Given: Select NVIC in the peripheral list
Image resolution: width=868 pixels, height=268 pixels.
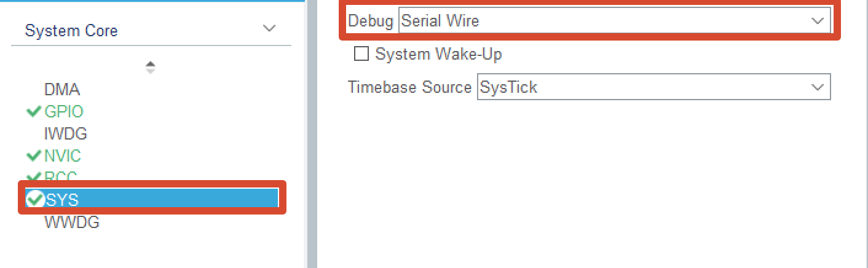Looking at the screenshot, I should [63, 156].
